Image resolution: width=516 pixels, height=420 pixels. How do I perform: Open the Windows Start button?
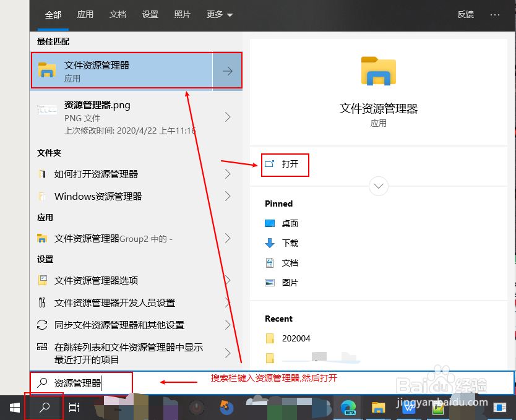15,408
